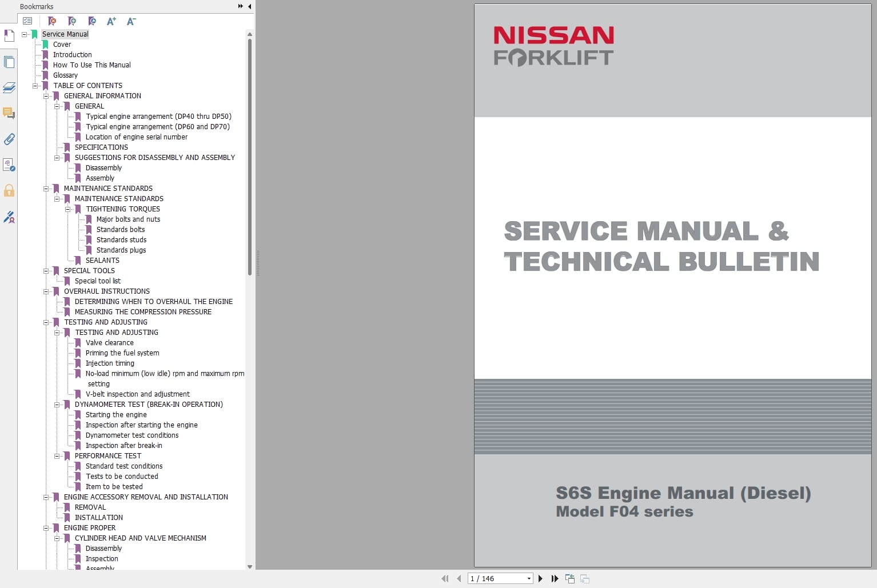Go to previous page arrow
Viewport: 877px width, 588px height.
[x=459, y=579]
